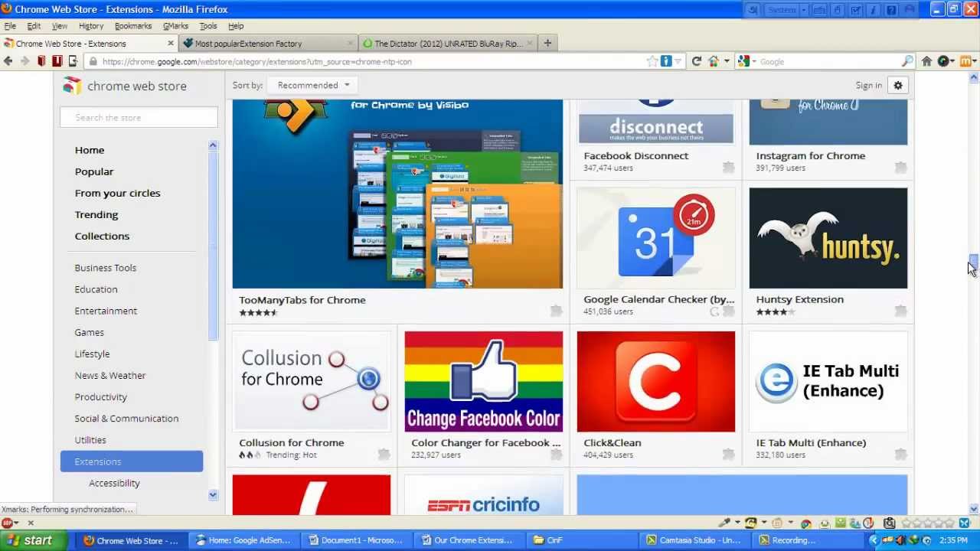Click the badge icon under Click&Clean

(728, 455)
